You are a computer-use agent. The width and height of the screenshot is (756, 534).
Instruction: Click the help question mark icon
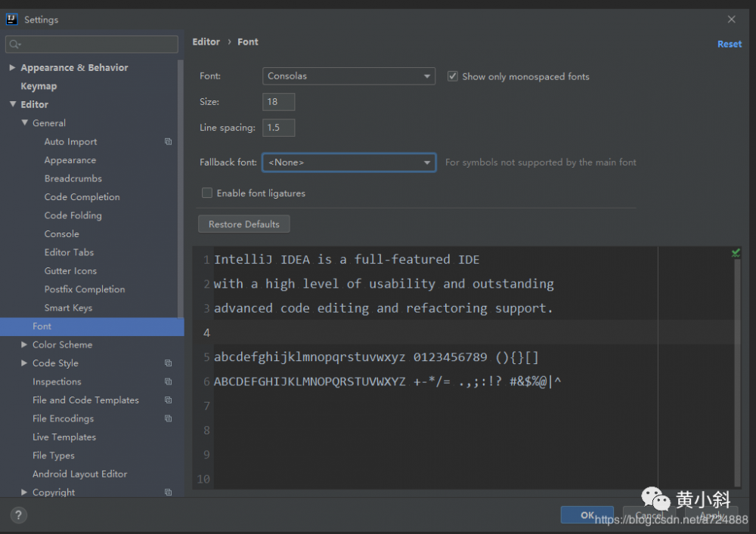19,515
